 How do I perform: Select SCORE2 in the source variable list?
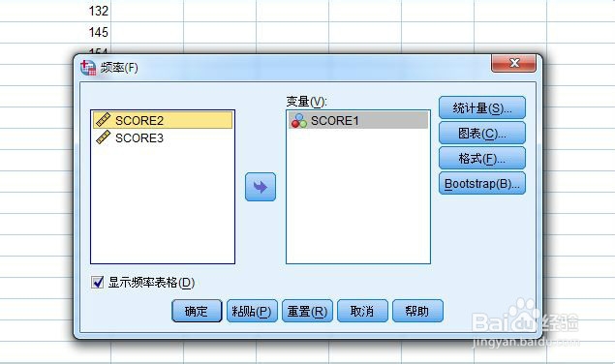click(x=163, y=120)
